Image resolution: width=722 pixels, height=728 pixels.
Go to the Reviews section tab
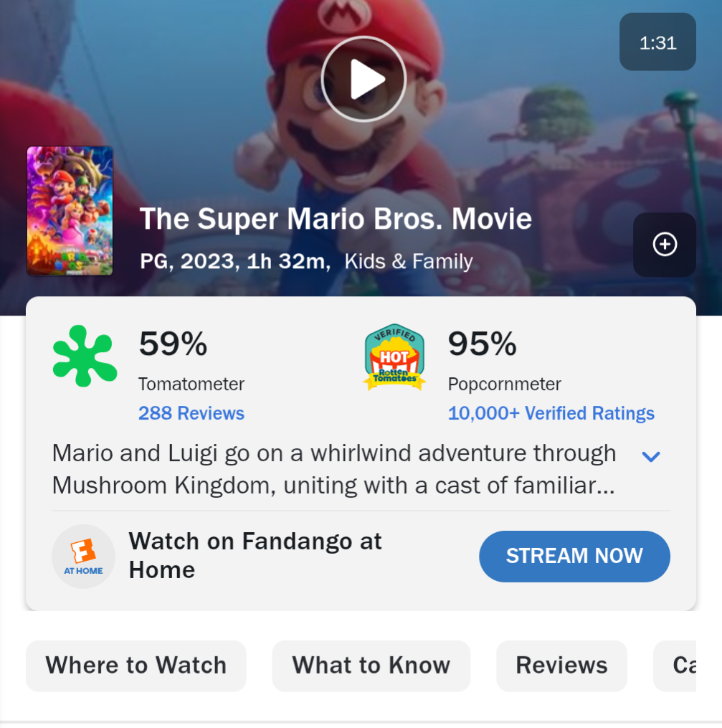[561, 666]
